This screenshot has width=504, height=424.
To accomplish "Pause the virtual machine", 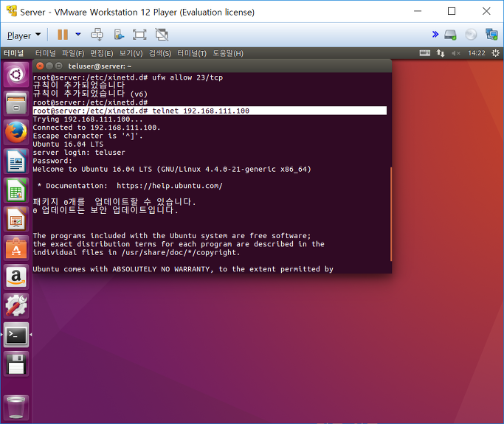I will point(63,35).
